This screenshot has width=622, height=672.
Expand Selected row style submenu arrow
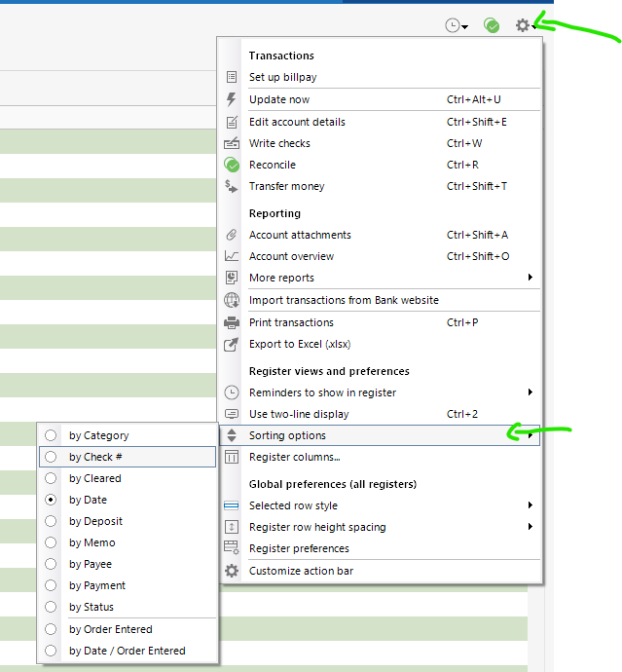pyautogui.click(x=531, y=505)
